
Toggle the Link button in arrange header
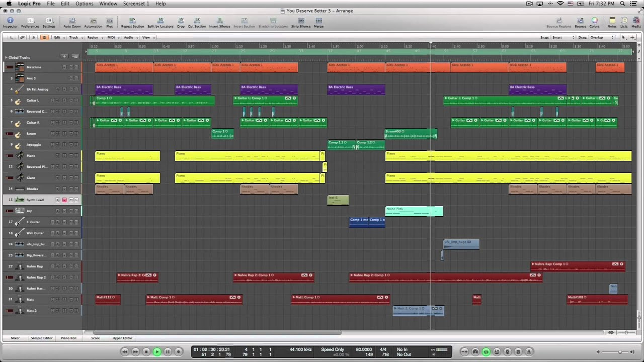tap(22, 37)
